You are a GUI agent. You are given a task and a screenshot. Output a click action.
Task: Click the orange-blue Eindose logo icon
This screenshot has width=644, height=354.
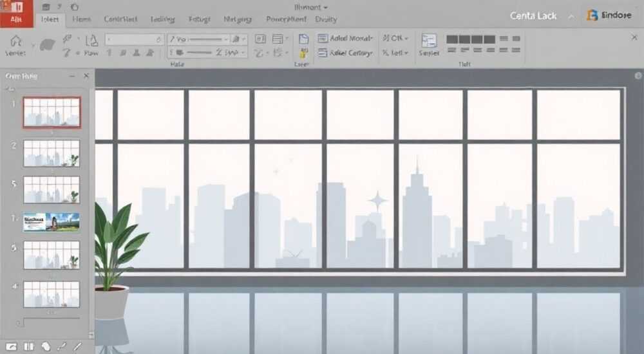click(x=592, y=15)
